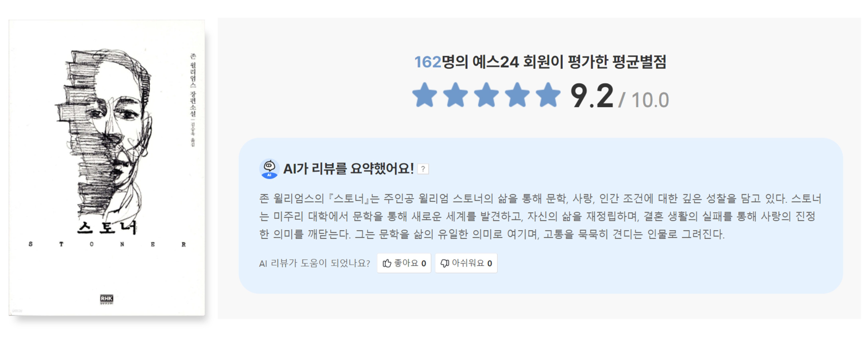Select the fourth blue rating star
This screenshot has height=337, width=868.
517,95
